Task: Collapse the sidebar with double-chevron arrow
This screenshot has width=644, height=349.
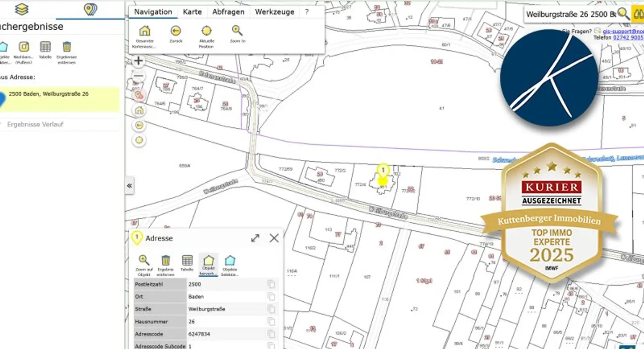Action: coord(130,186)
